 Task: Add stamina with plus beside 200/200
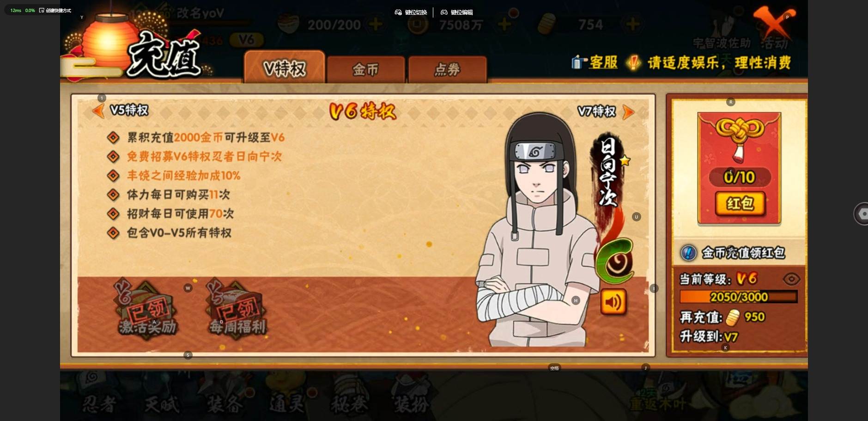[376, 24]
